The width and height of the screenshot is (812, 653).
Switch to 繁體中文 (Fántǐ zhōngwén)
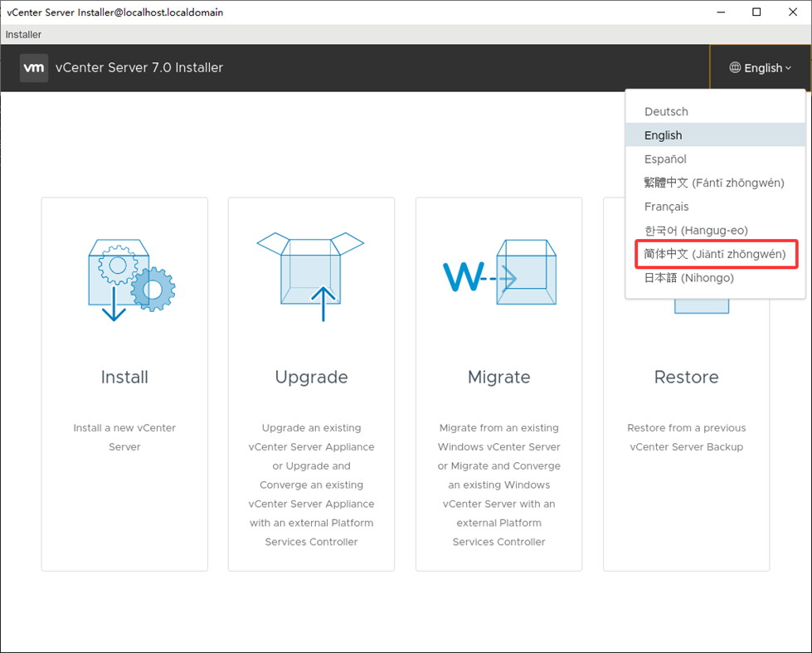click(713, 183)
